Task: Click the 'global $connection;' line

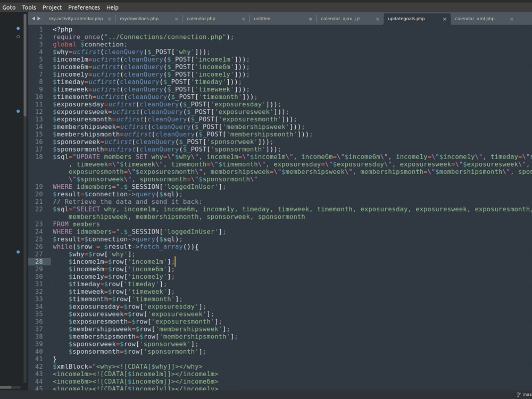Action: [x=90, y=45]
